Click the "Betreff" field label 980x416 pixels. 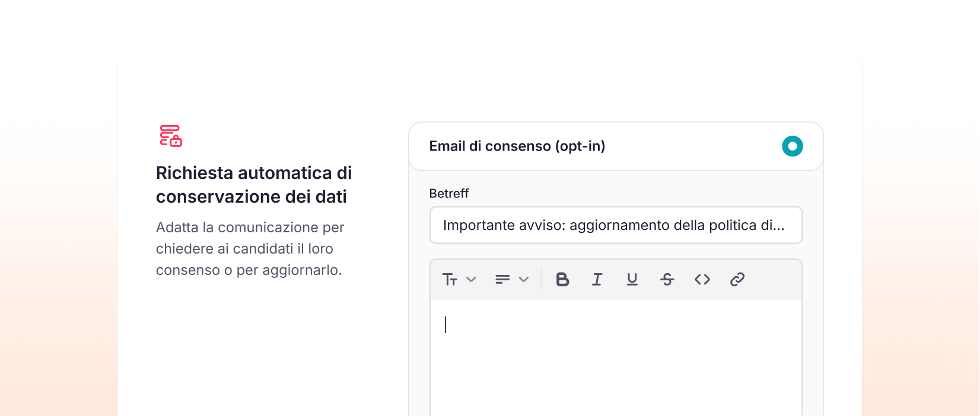pos(448,194)
